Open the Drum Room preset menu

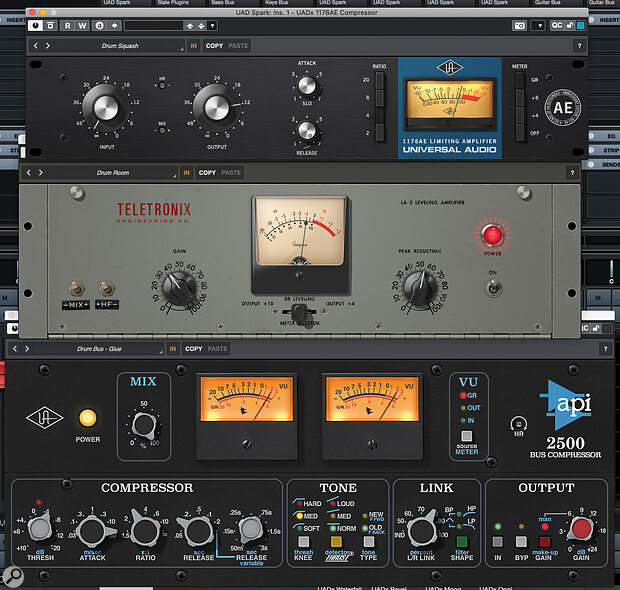(113, 173)
